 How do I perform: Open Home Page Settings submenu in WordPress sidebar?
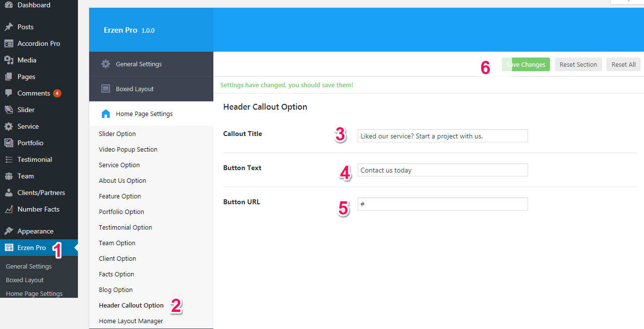click(x=34, y=294)
